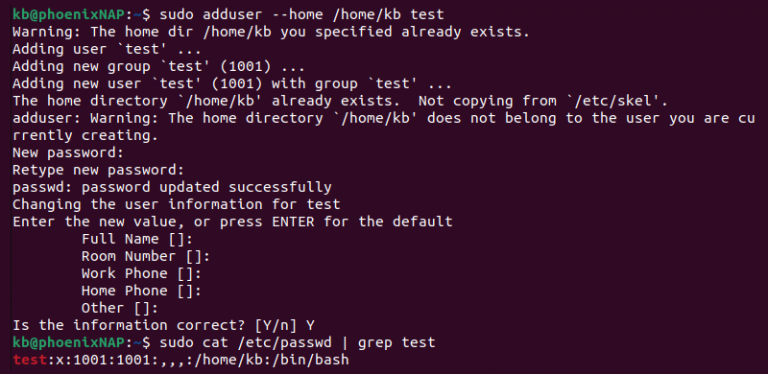Click the Not copying from /etc/skel text
The height and width of the screenshot is (374, 768).
click(543, 101)
